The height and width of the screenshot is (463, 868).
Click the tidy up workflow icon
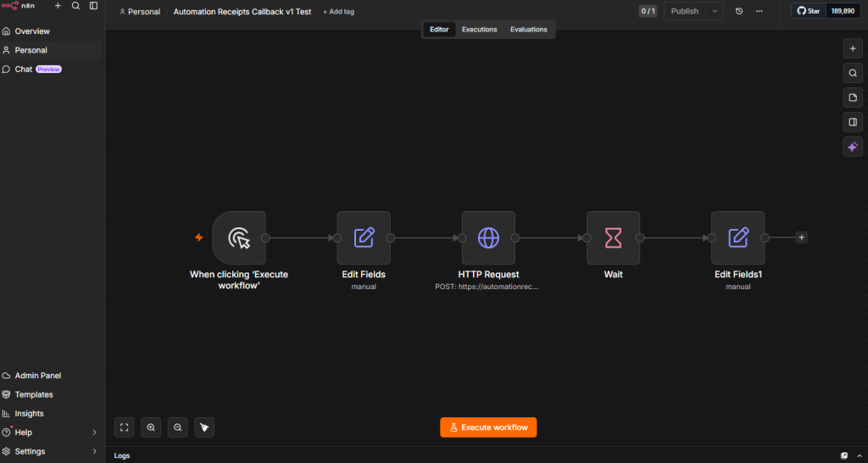[x=204, y=427]
